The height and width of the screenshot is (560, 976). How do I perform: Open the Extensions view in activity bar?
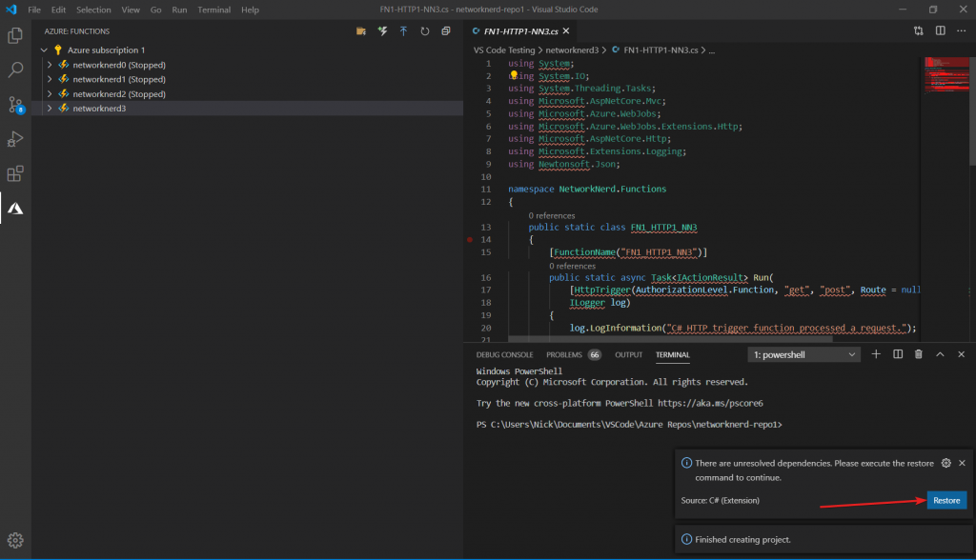pos(15,173)
